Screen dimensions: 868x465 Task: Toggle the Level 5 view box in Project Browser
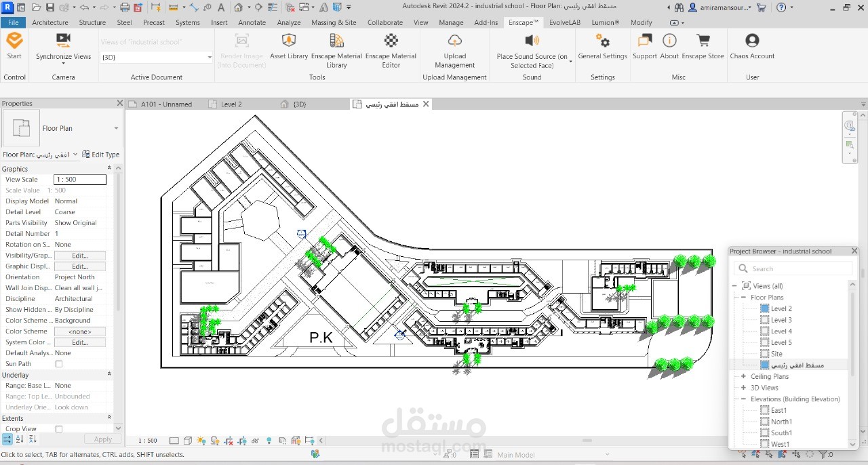765,342
